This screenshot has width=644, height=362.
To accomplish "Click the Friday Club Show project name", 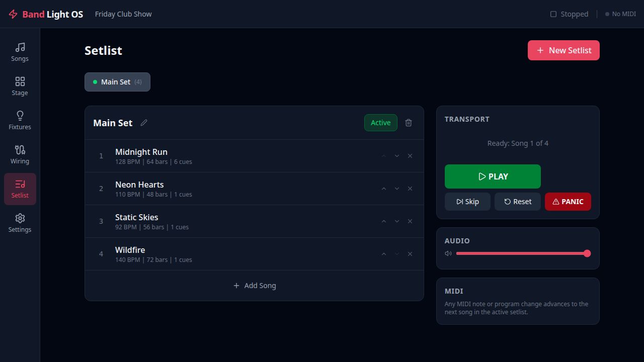I will (x=123, y=14).
